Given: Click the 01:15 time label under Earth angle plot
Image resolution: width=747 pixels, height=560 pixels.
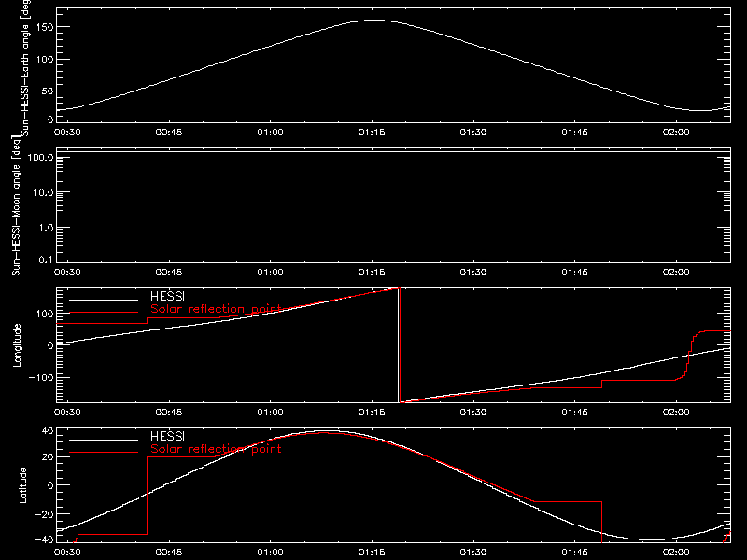Looking at the screenshot, I should pos(372,133).
